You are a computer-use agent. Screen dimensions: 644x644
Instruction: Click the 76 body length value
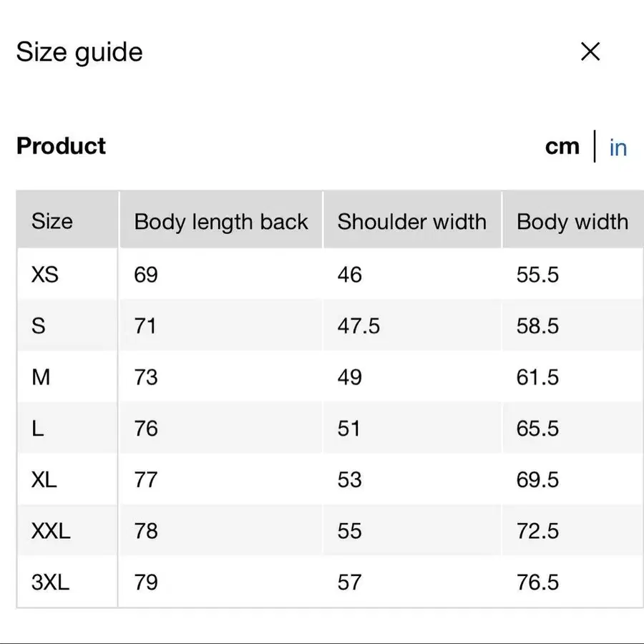146,429
